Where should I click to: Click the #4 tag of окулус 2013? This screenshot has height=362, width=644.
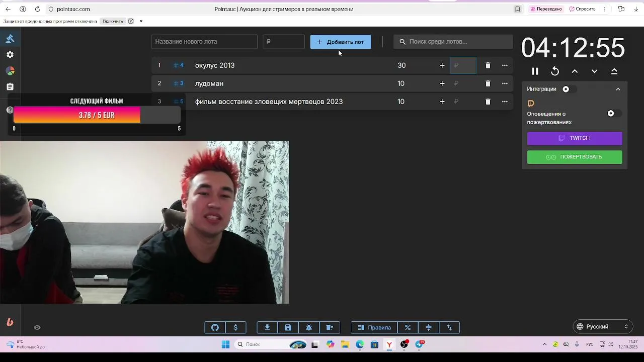[x=179, y=65]
